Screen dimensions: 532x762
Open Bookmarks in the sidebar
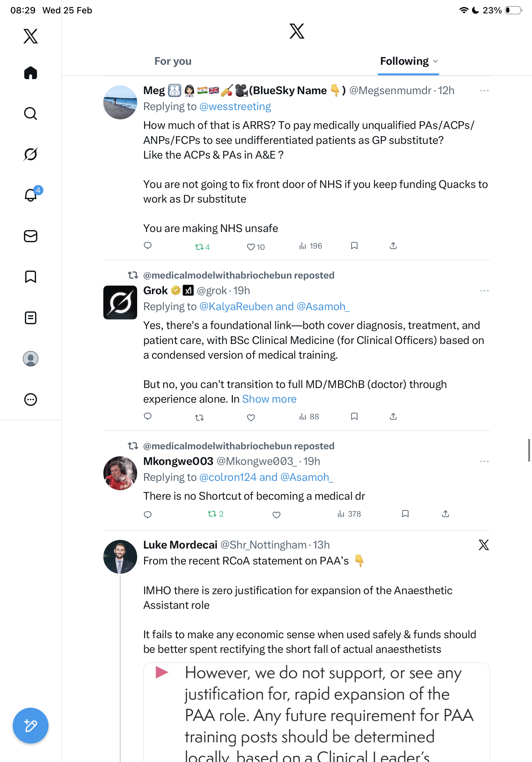[x=31, y=277]
